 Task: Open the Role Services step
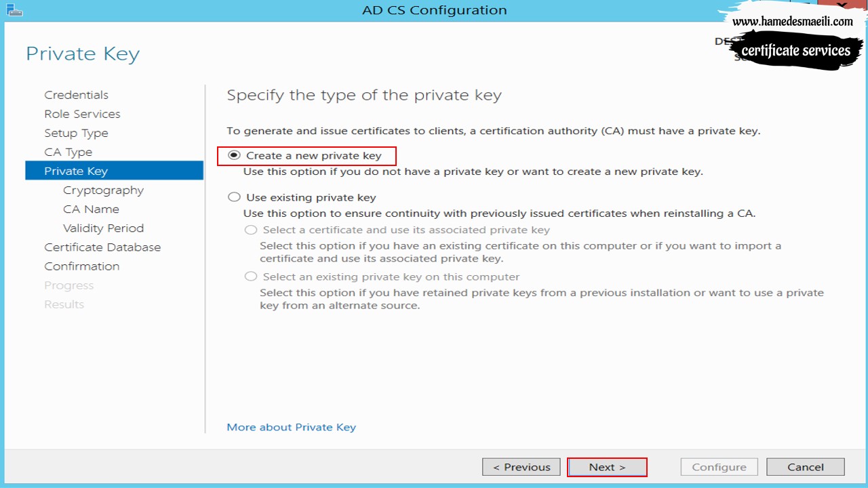tap(82, 114)
